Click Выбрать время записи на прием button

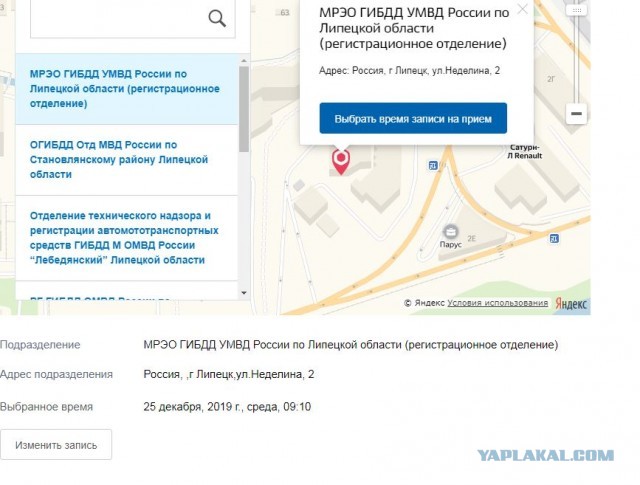click(413, 118)
